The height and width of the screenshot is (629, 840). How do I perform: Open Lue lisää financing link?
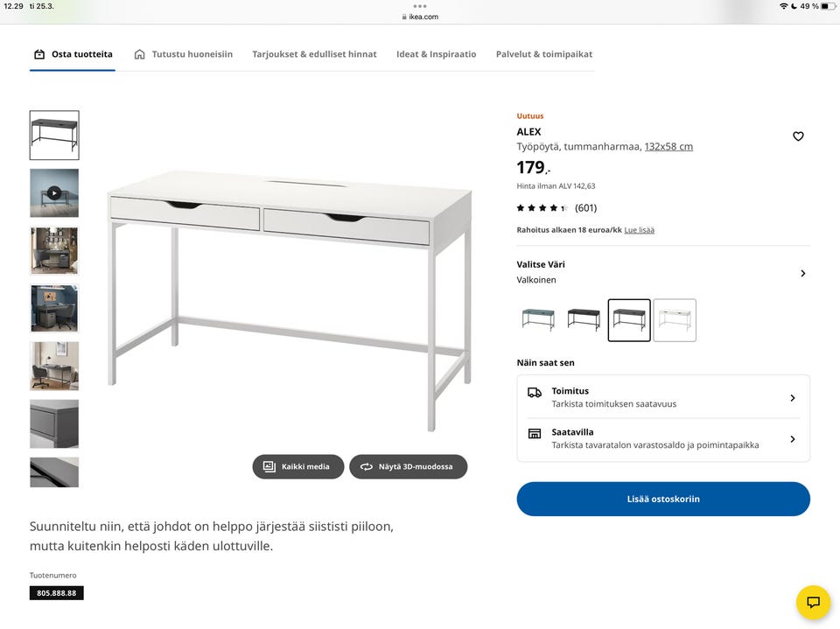(x=639, y=230)
